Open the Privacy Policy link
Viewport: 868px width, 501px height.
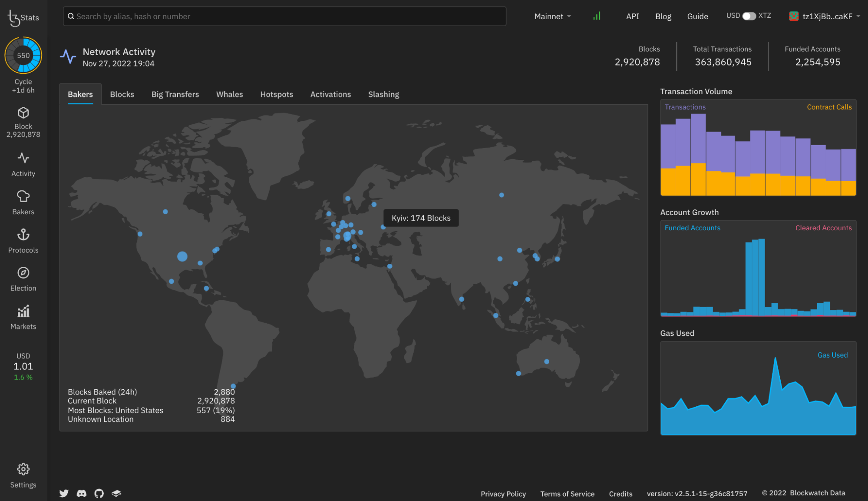(503, 494)
